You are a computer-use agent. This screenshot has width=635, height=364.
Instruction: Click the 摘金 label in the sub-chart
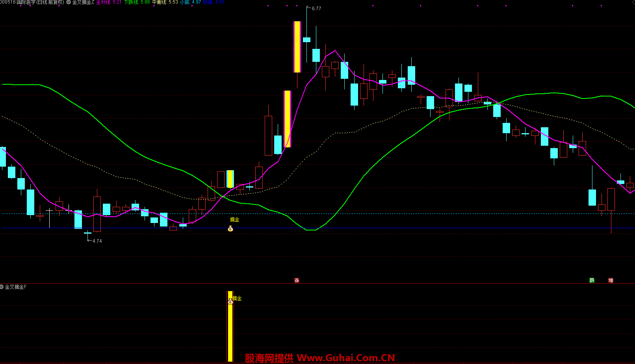[x=237, y=298]
